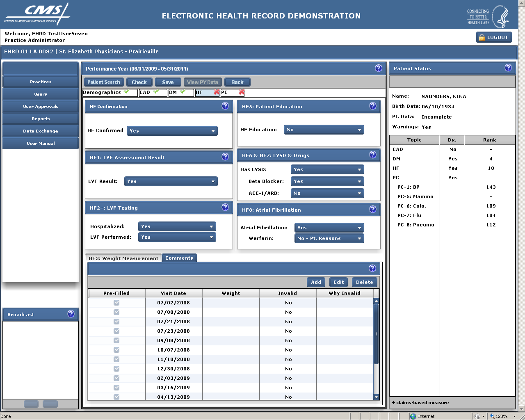Open the ACE-I/ARB dropdown
This screenshot has height=420, width=525.
[x=327, y=193]
